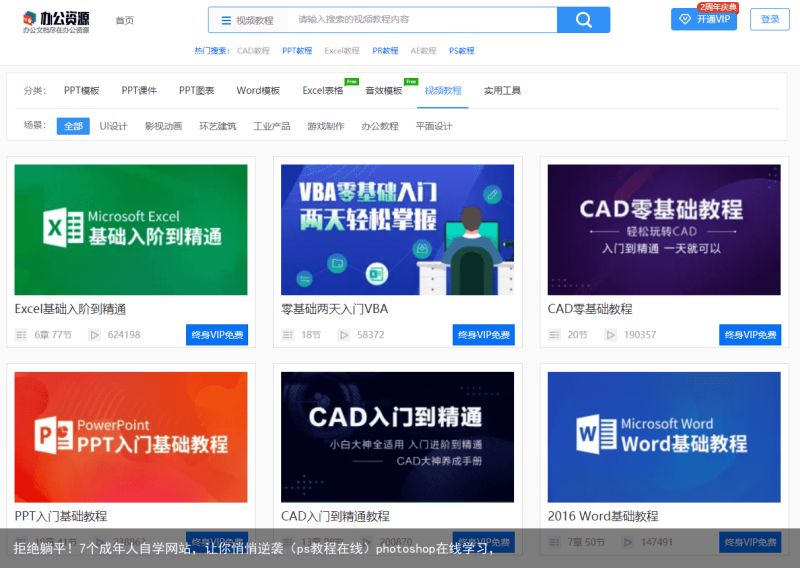Open the PPT模板 category tab

point(82,90)
